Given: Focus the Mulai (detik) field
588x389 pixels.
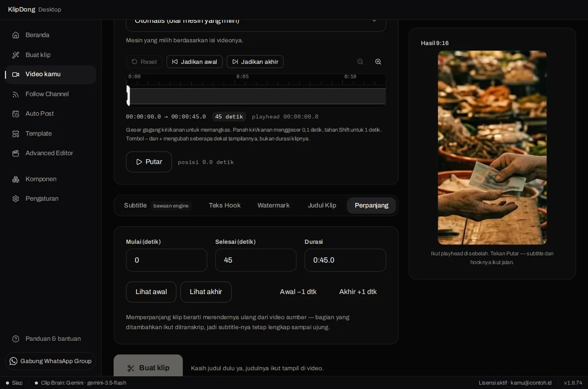Looking at the screenshot, I should pyautogui.click(x=167, y=260).
